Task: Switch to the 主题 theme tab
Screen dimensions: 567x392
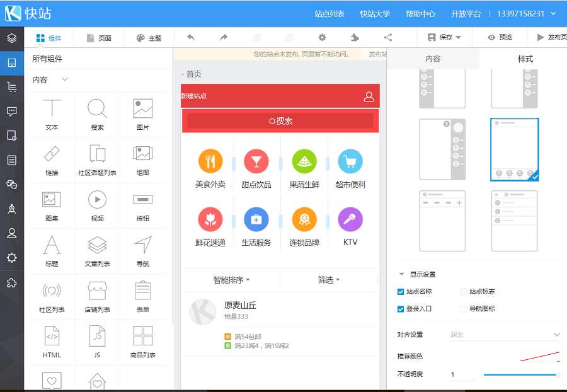Action: tap(149, 38)
